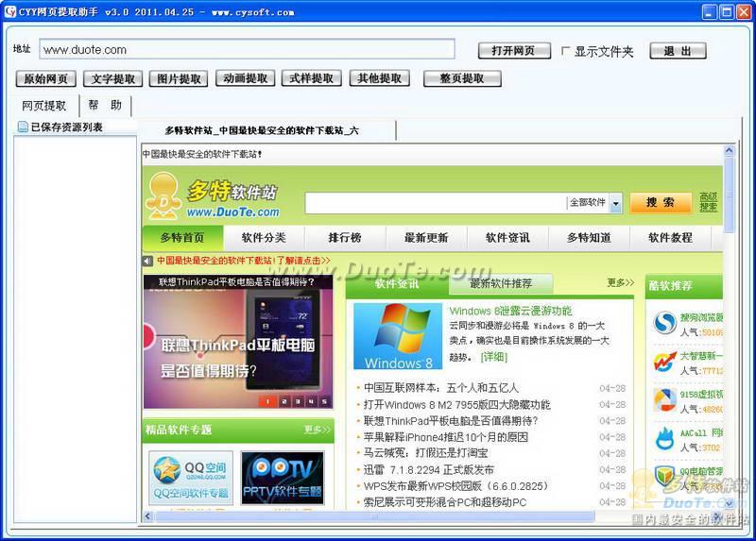Viewport: 756px width, 541px height.
Task: Choose 文字提取 extraction mode
Action: [x=113, y=78]
